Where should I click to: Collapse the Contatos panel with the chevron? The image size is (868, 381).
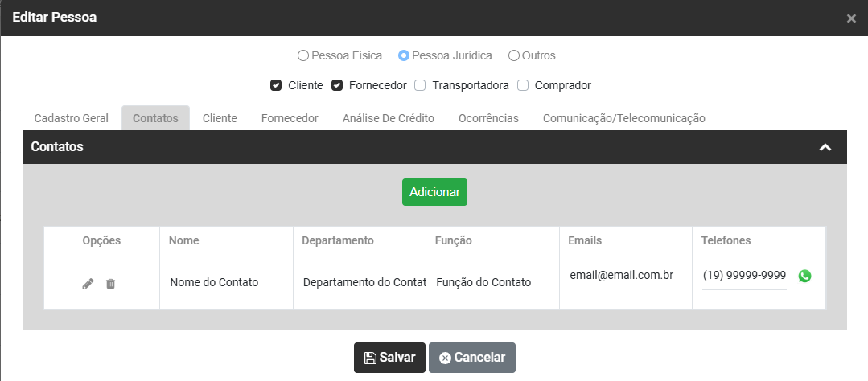[825, 148]
